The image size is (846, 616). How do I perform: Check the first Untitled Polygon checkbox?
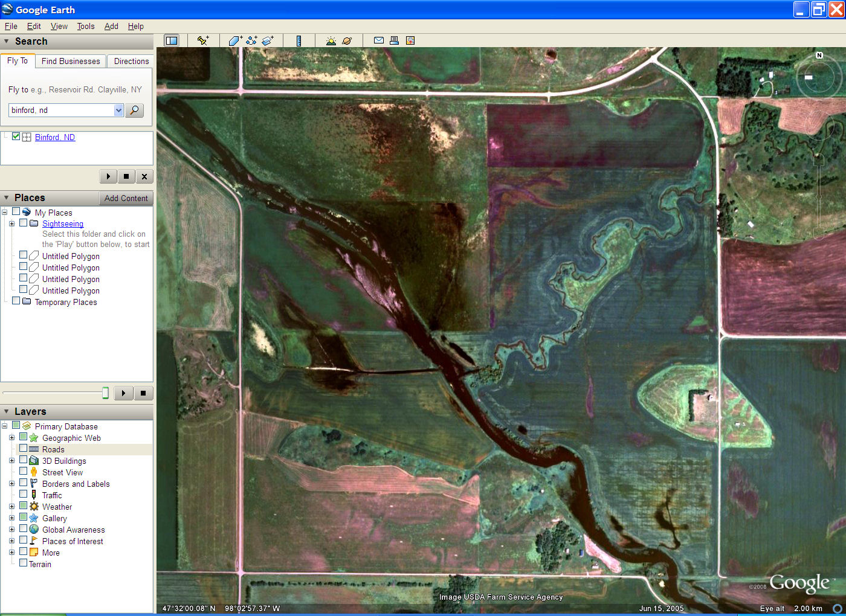(24, 255)
